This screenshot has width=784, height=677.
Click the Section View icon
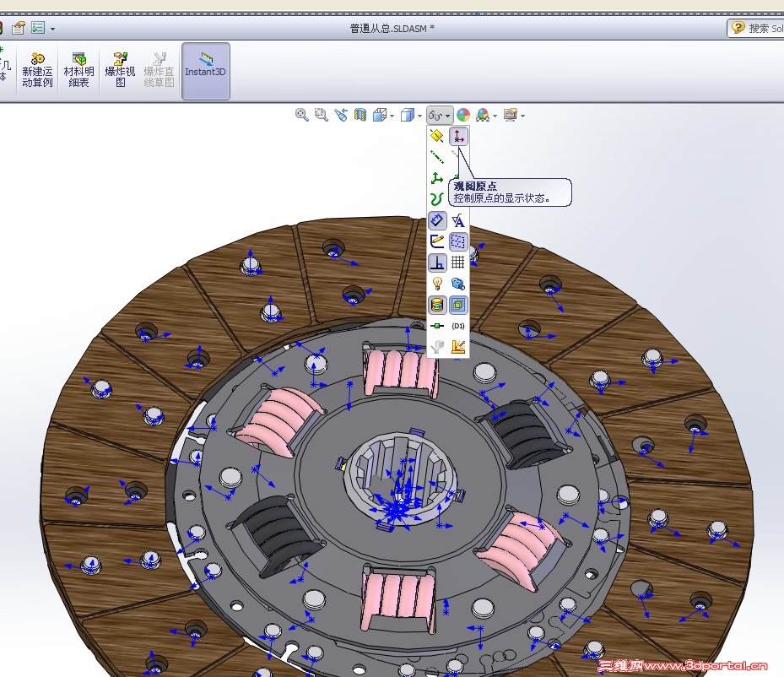point(360,115)
